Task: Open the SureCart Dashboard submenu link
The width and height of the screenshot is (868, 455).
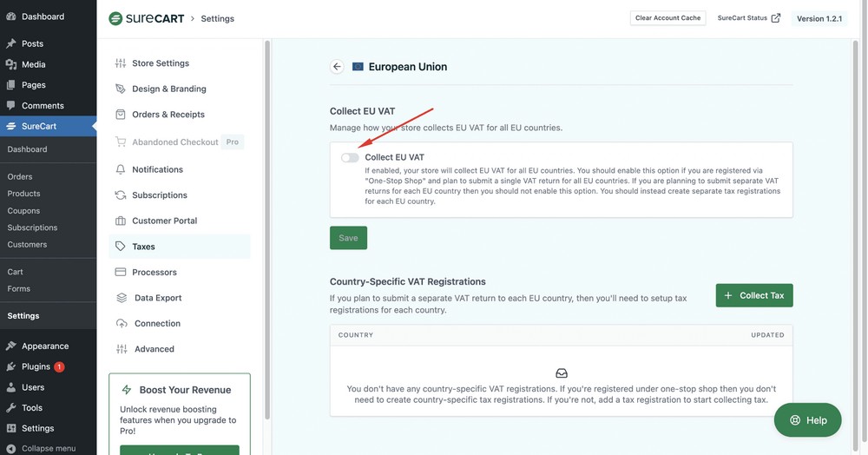Action: click(27, 148)
